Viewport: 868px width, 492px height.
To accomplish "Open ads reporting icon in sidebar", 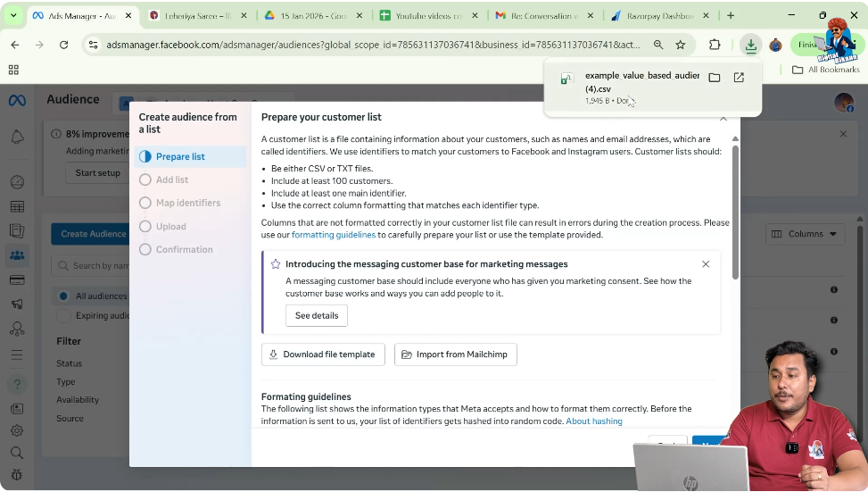I will click(17, 231).
